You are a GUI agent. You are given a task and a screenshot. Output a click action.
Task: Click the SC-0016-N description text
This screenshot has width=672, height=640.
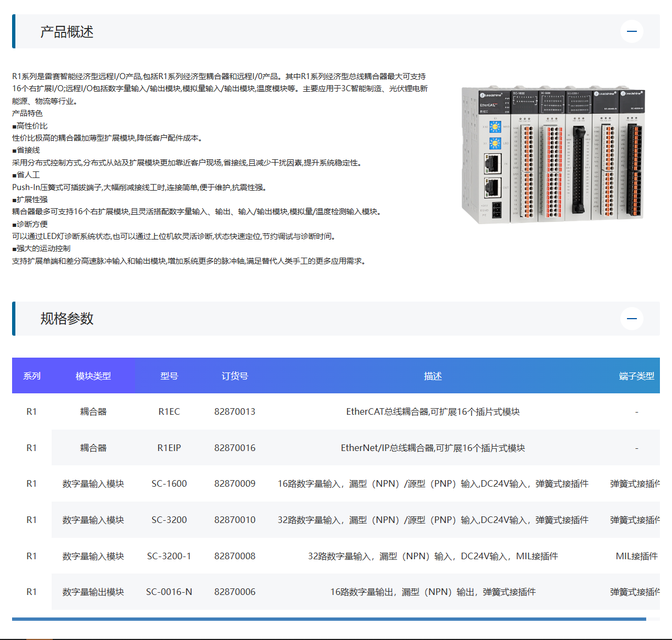[433, 592]
